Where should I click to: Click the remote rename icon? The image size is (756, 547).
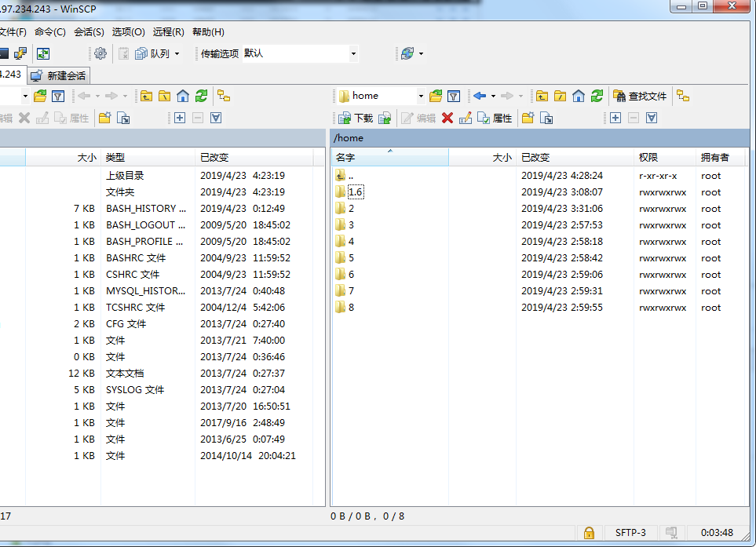click(466, 119)
